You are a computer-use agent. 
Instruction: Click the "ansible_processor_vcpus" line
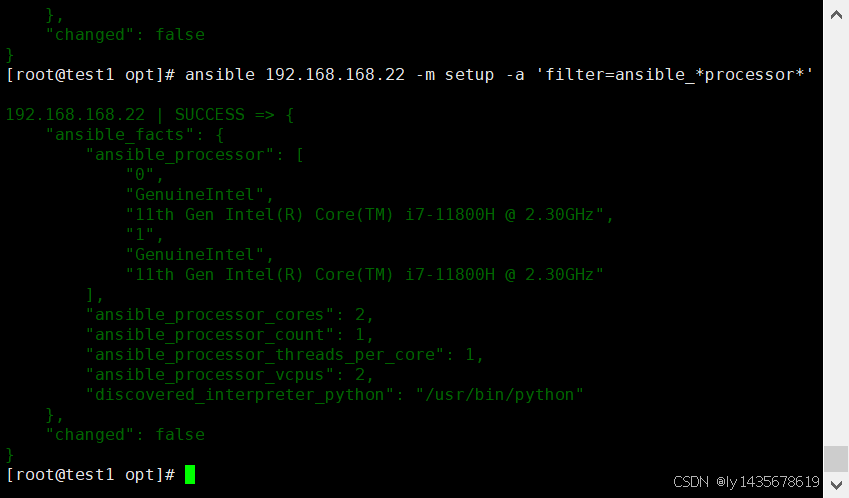[x=229, y=375]
